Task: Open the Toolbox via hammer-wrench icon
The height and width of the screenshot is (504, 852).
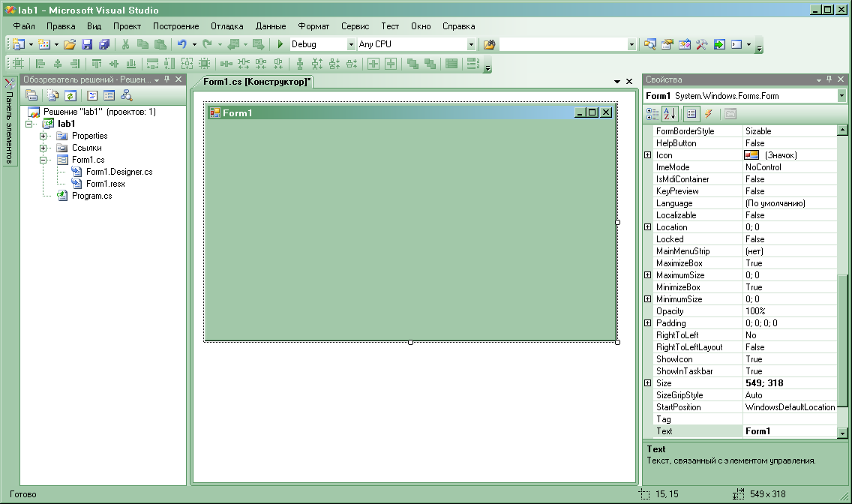Action: 702,44
